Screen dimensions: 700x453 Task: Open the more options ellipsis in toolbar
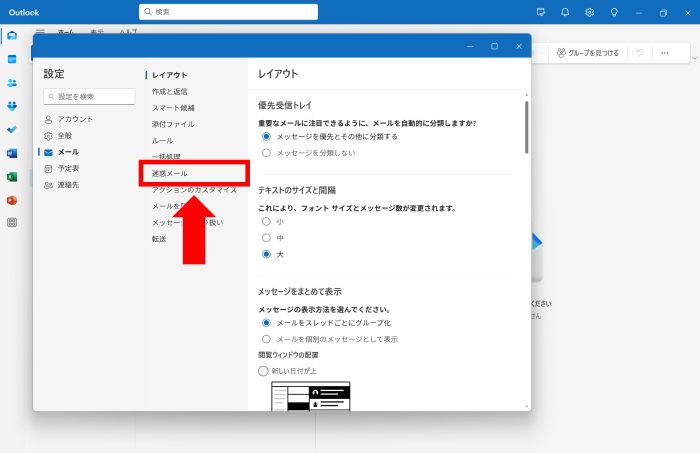664,53
